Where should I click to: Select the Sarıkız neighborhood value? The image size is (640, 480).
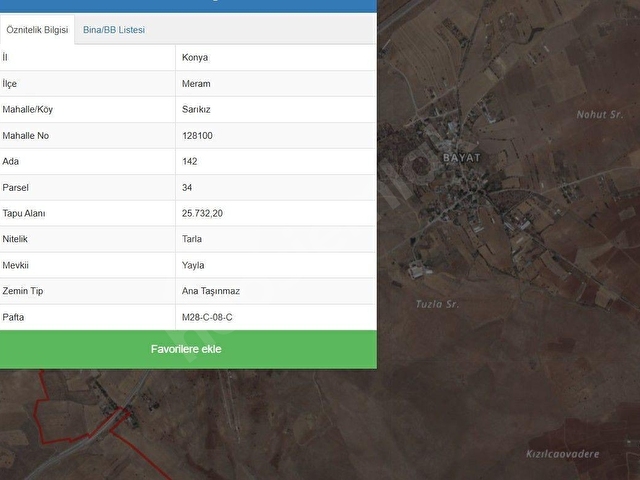[196, 109]
